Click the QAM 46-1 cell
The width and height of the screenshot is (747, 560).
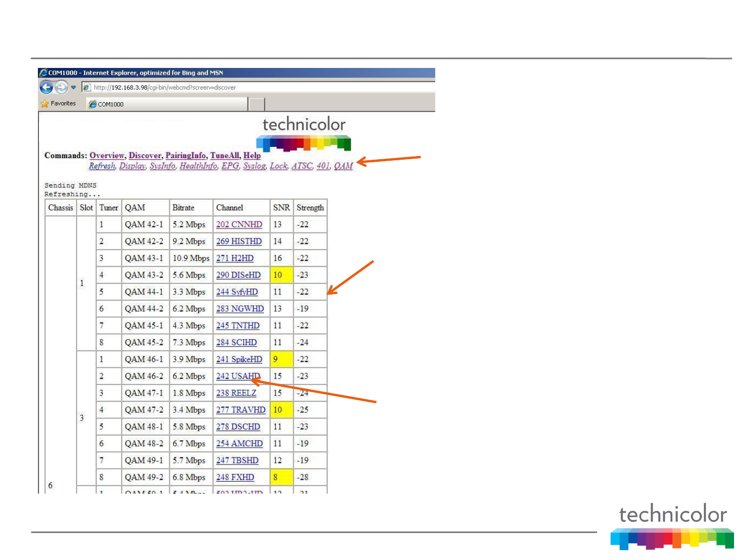tap(145, 359)
